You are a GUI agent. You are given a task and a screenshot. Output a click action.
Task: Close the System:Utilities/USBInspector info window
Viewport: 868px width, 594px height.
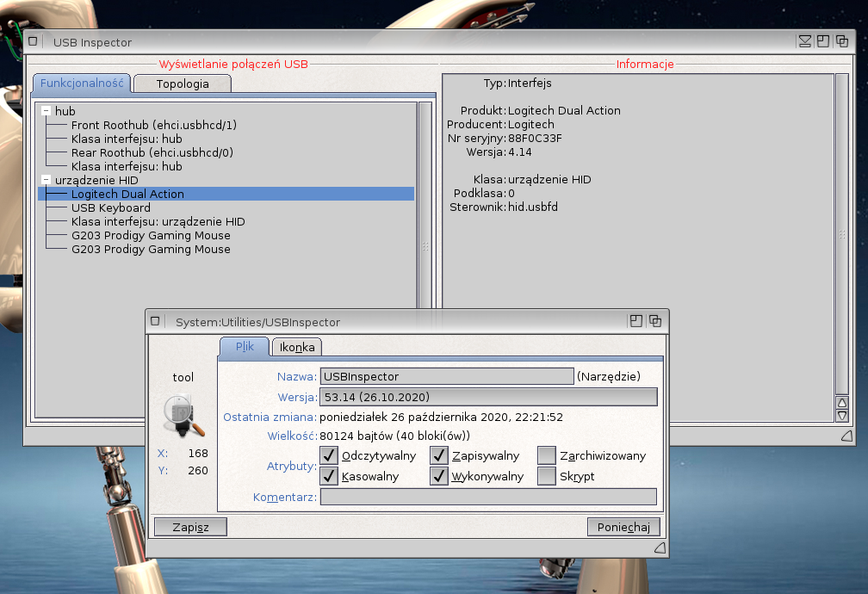pyautogui.click(x=155, y=321)
